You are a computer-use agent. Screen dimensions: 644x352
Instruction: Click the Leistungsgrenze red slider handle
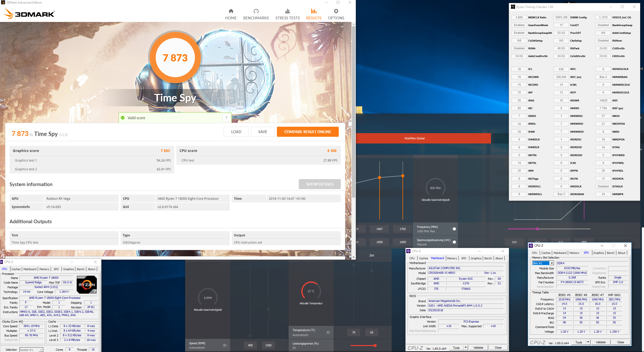(375, 346)
